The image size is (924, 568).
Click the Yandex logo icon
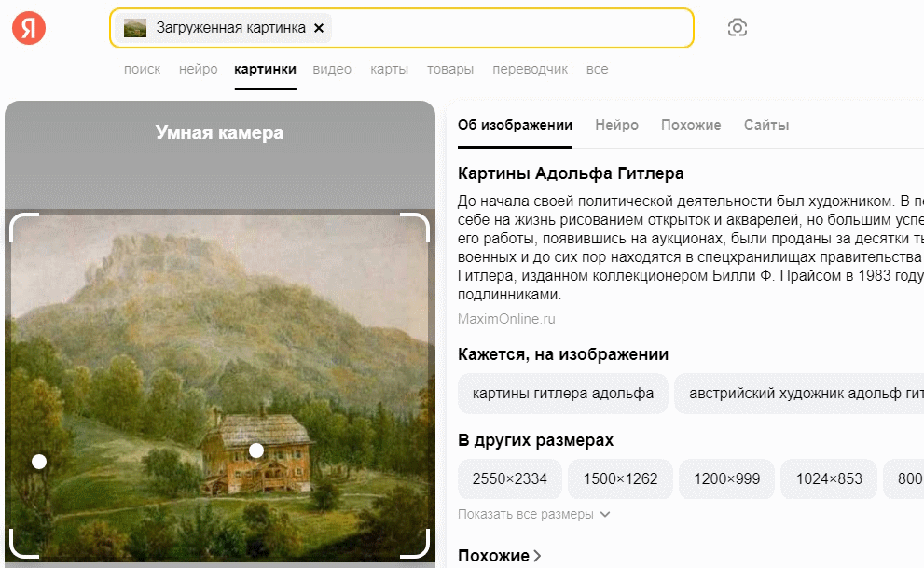(29, 28)
